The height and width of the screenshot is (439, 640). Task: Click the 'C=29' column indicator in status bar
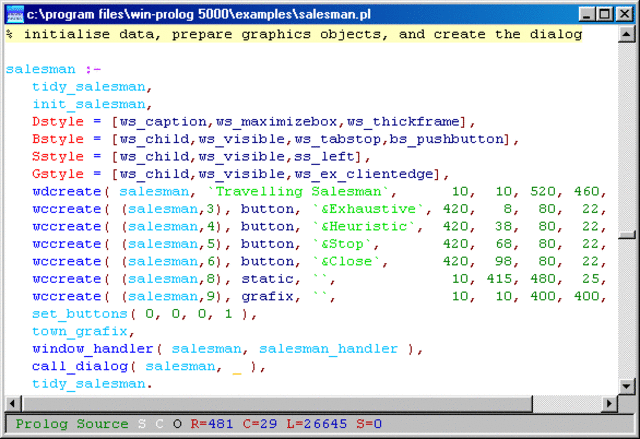tap(260, 424)
